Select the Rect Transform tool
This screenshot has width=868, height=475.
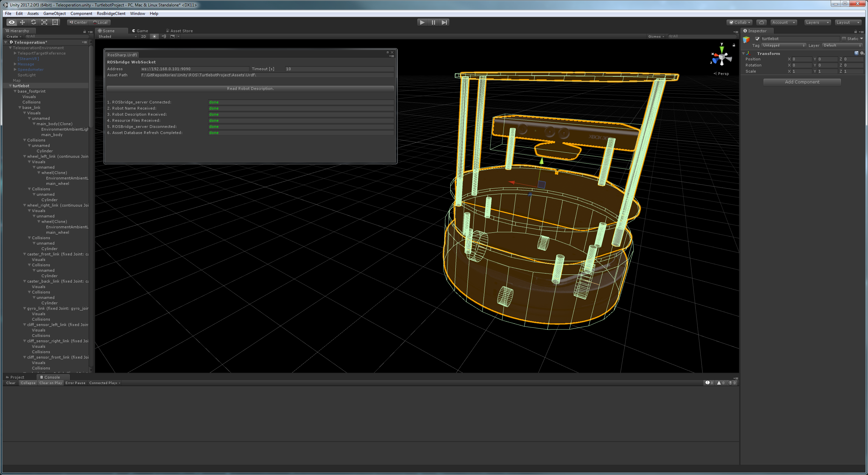pos(55,22)
